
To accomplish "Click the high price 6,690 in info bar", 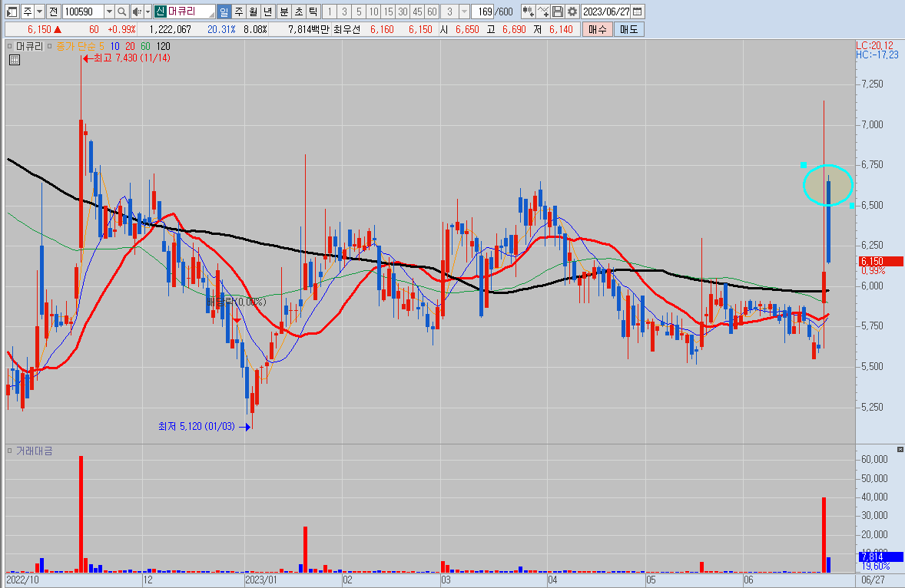I will pyautogui.click(x=514, y=29).
